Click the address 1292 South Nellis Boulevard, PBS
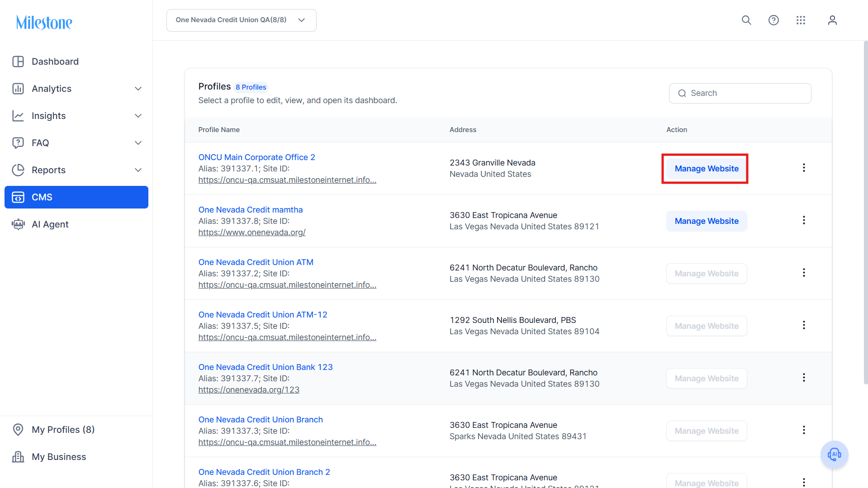Screen dimensions: 868x488 tap(513, 320)
